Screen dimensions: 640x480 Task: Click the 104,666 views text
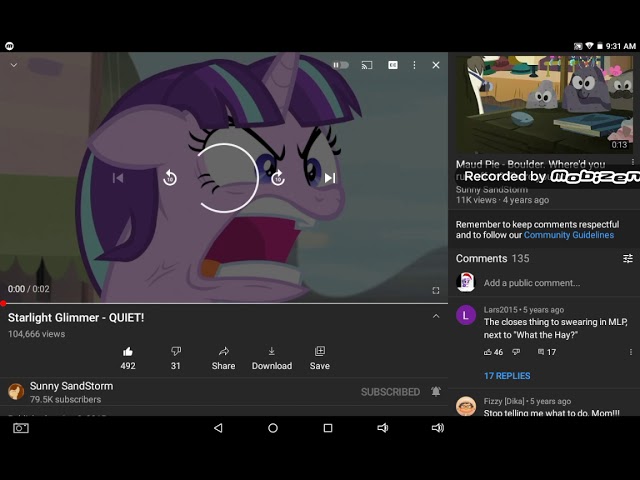[x=36, y=334]
